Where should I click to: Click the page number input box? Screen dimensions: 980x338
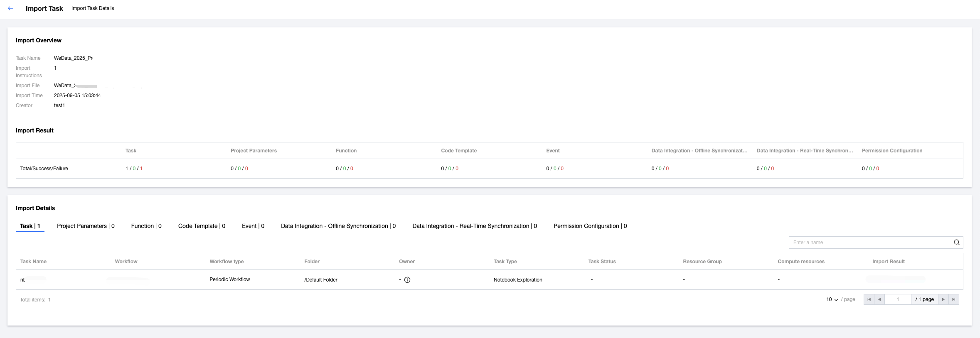pyautogui.click(x=898, y=299)
